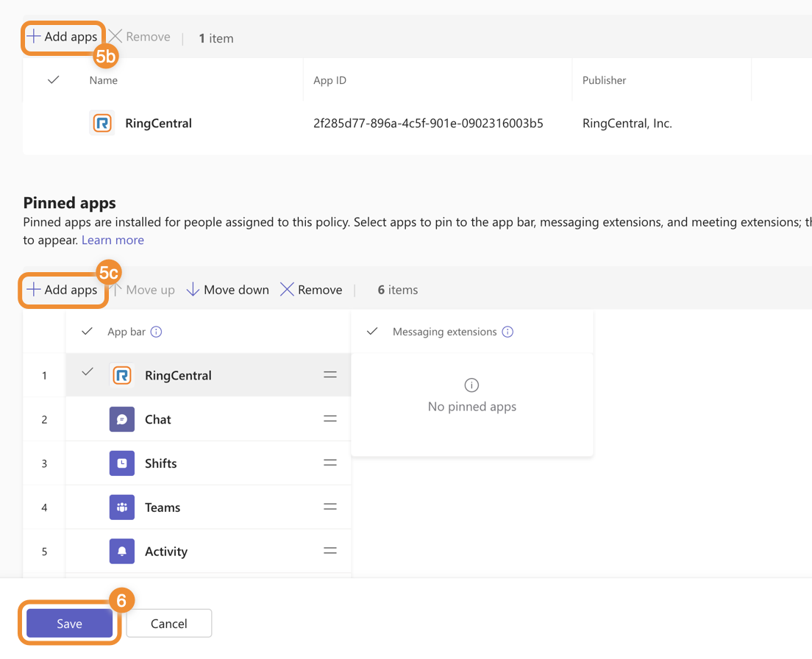The height and width of the screenshot is (659, 812).
Task: Click the Save button
Action: [69, 623]
